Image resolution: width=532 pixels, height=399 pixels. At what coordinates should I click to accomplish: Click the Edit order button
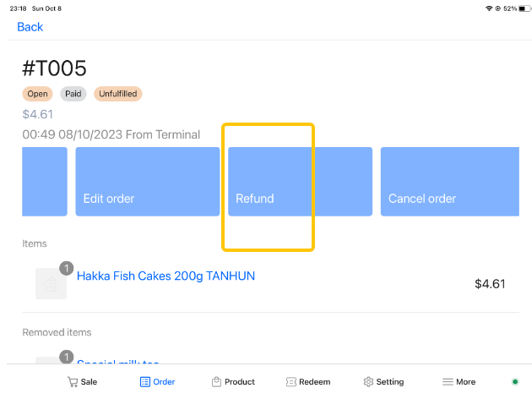tap(148, 182)
